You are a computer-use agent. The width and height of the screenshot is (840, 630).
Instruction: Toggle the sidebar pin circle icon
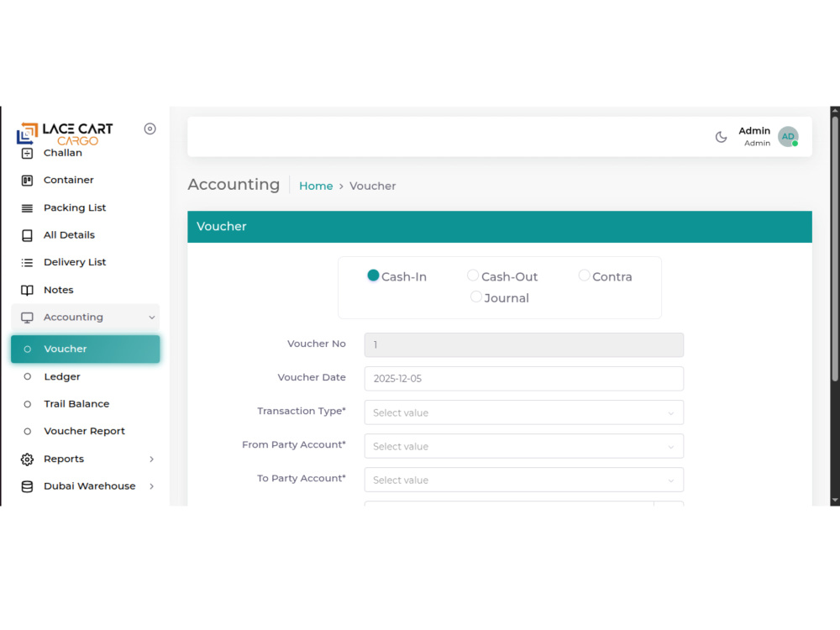(x=150, y=129)
